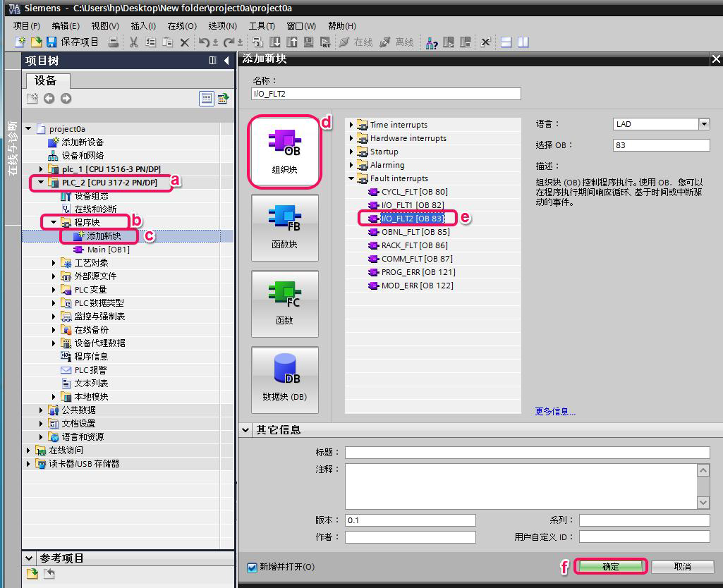Click the upload from device icon

tap(292, 42)
